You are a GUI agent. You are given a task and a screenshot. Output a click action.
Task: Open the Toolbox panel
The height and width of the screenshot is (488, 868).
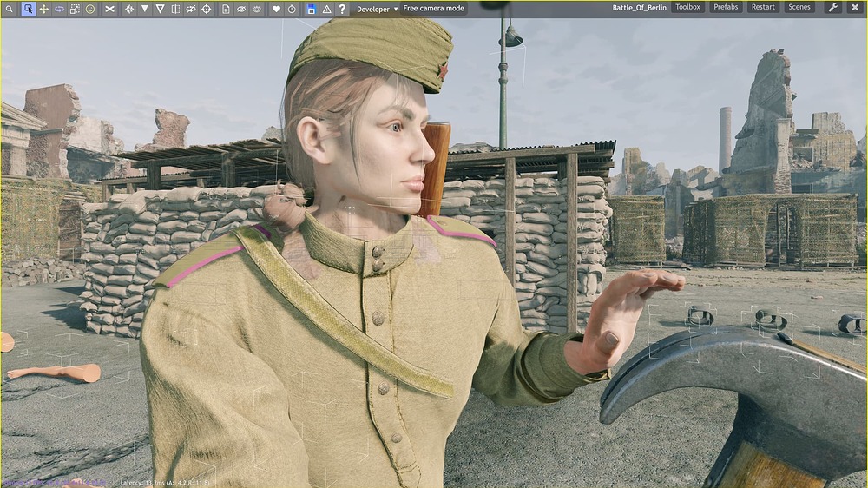(687, 7)
